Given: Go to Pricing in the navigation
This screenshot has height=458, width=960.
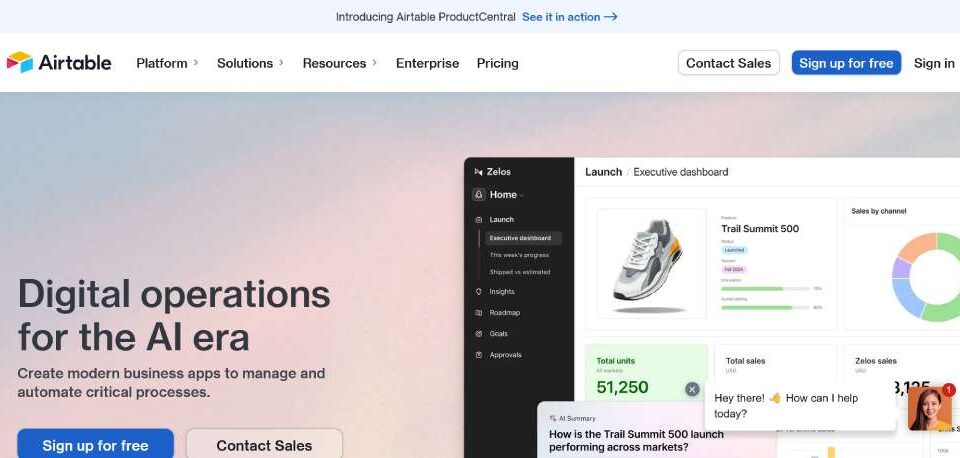Looking at the screenshot, I should [497, 63].
